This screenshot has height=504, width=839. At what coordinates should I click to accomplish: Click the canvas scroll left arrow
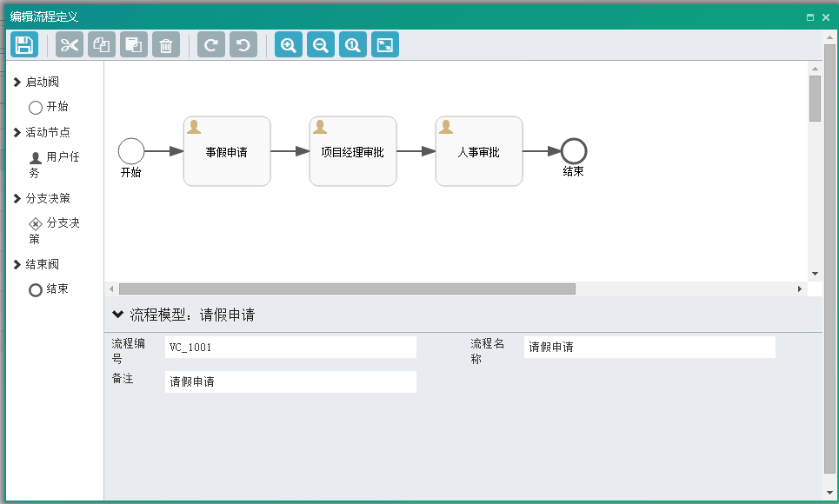click(x=111, y=288)
